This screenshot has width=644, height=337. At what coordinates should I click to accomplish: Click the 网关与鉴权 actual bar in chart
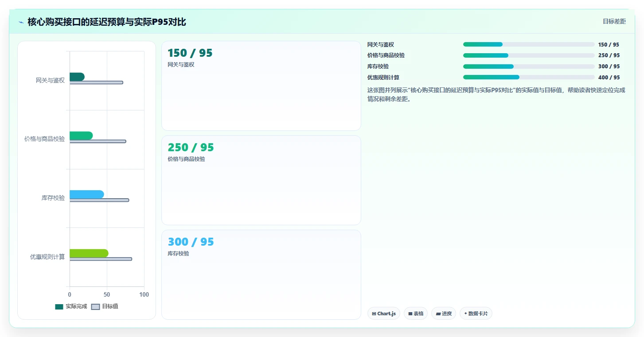pos(77,77)
